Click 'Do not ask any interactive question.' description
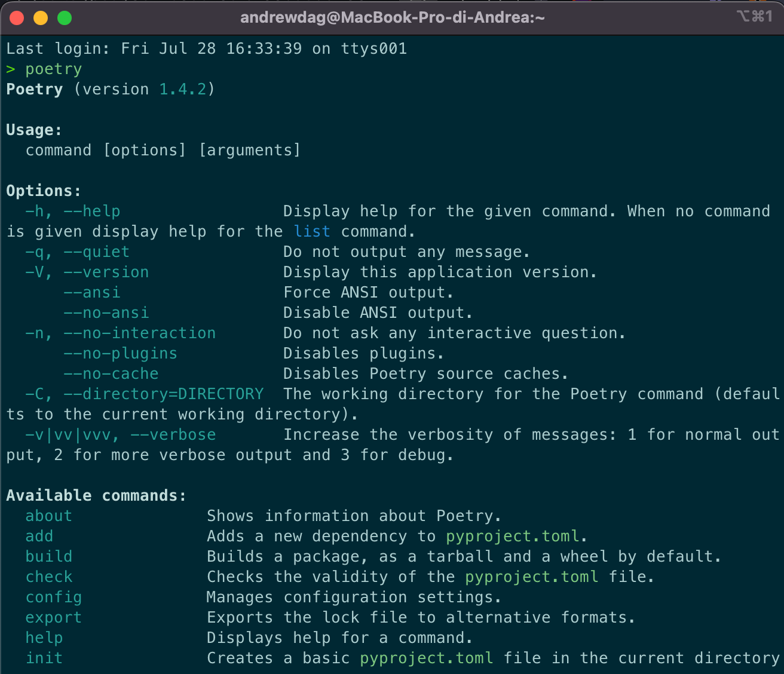Image resolution: width=784 pixels, height=674 pixels. pyautogui.click(x=455, y=333)
